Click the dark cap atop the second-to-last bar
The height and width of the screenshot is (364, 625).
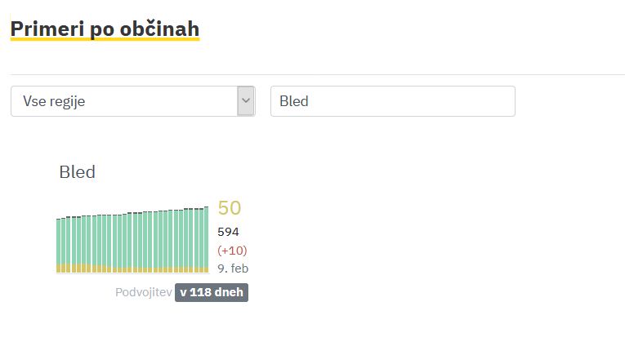click(x=200, y=209)
